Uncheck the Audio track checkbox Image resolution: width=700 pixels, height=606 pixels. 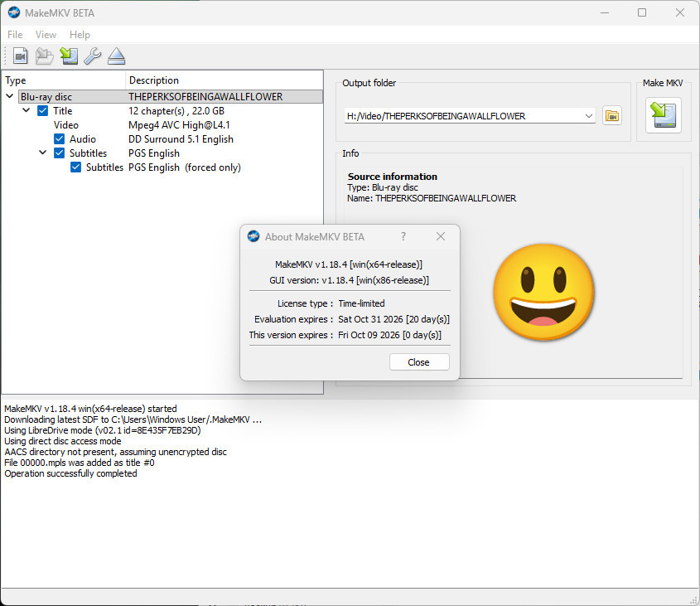tap(59, 139)
